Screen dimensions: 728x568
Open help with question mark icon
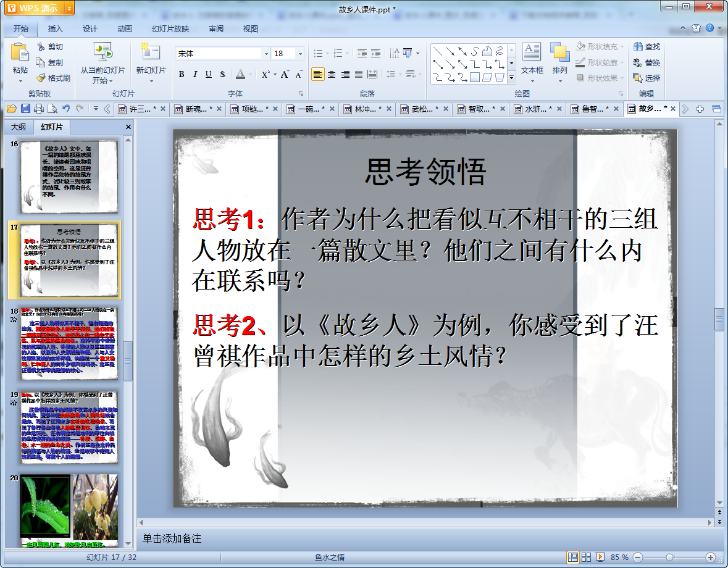(710, 28)
